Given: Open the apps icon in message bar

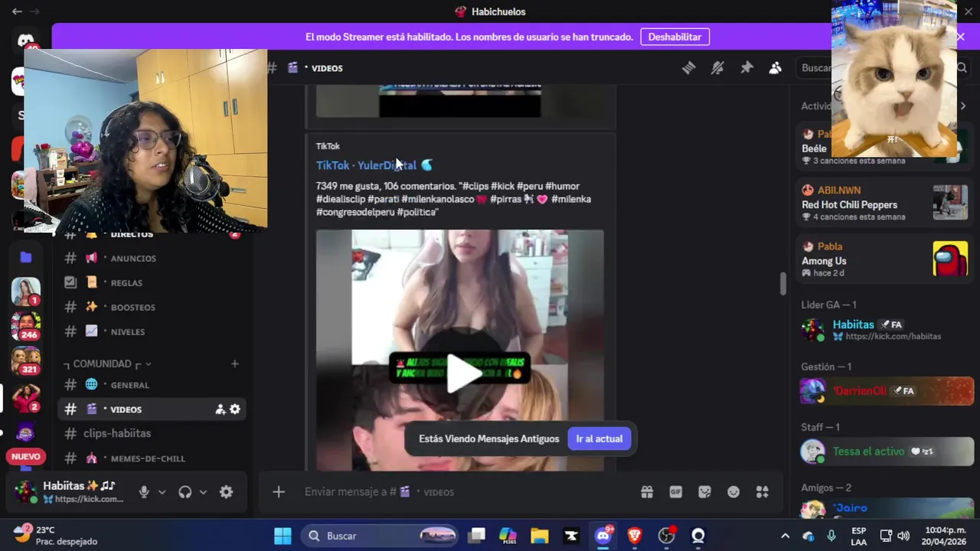Looking at the screenshot, I should (x=763, y=492).
